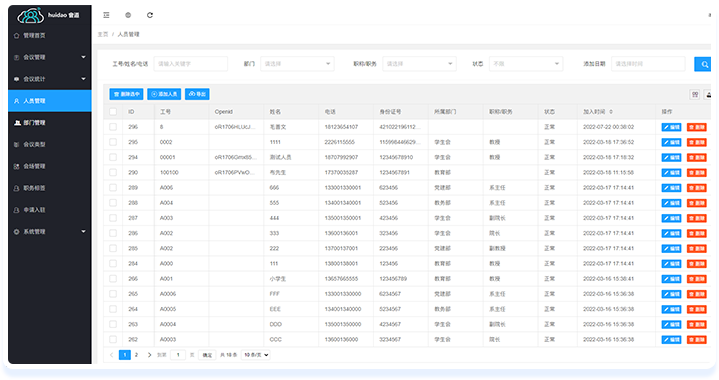Click the red delete button for row ID 285
Image resolution: width=719 pixels, height=380 pixels.
click(x=697, y=248)
